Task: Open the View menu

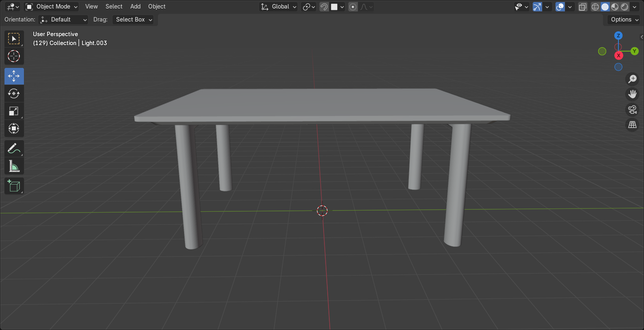Action: pyautogui.click(x=91, y=7)
